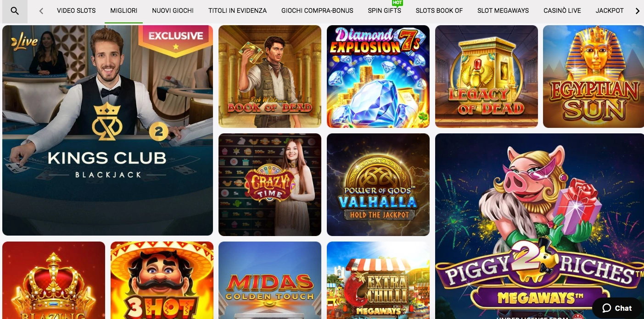Image resolution: width=644 pixels, height=319 pixels.
Task: Launch Crazy Time live game
Action: tap(270, 185)
